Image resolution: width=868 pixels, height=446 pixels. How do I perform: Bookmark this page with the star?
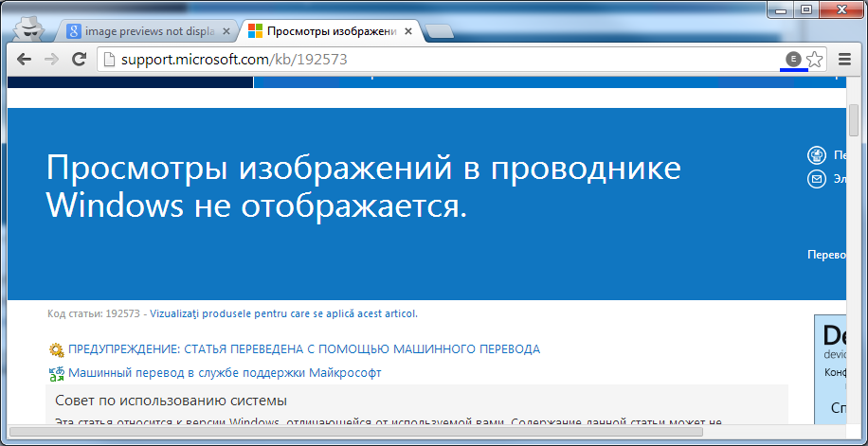(x=814, y=60)
